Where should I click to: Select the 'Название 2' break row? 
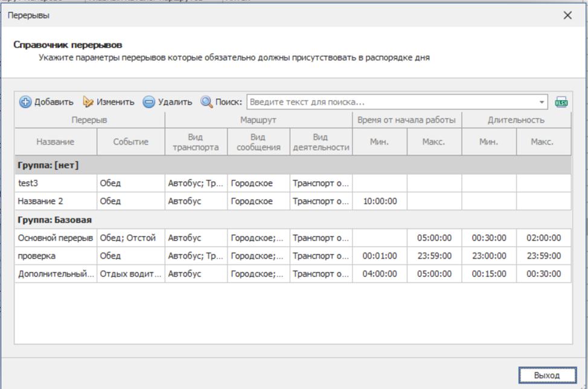coord(56,201)
